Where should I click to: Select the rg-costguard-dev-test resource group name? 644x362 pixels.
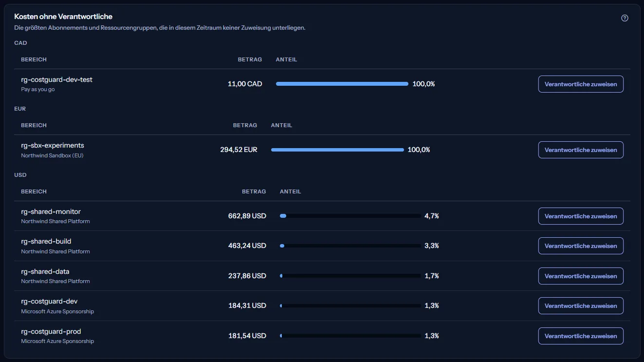coord(56,79)
